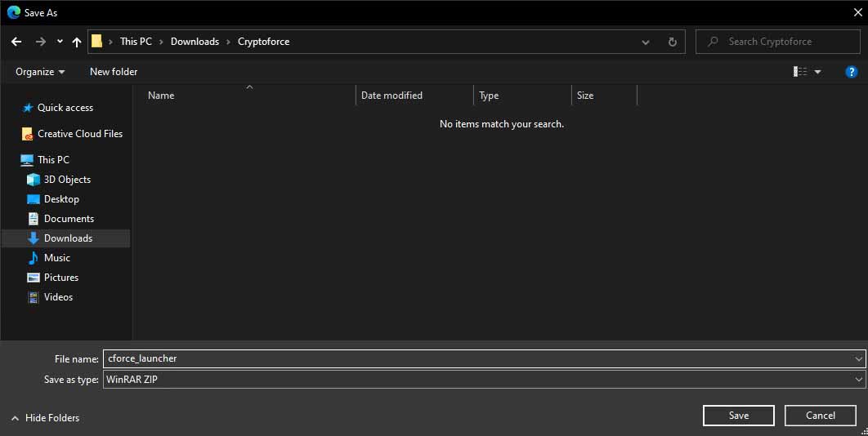868x436 pixels.
Task: Create a New folder
Action: point(114,72)
